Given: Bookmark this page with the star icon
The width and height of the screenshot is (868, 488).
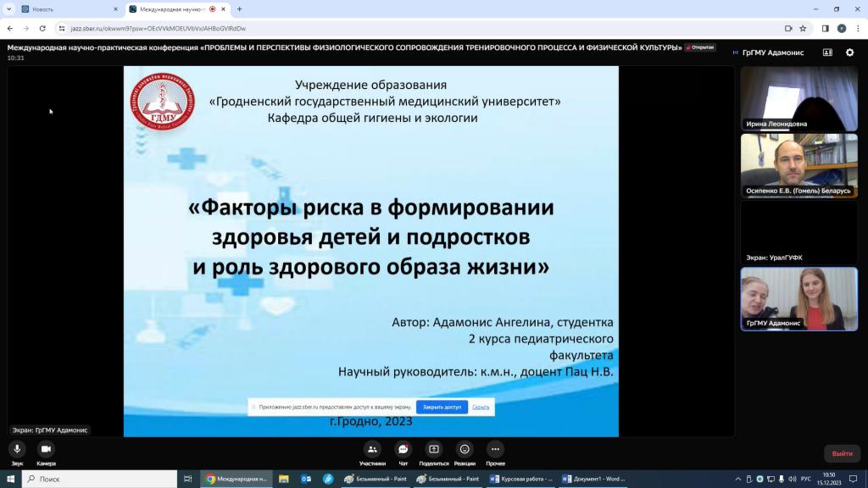Looking at the screenshot, I should click(803, 28).
